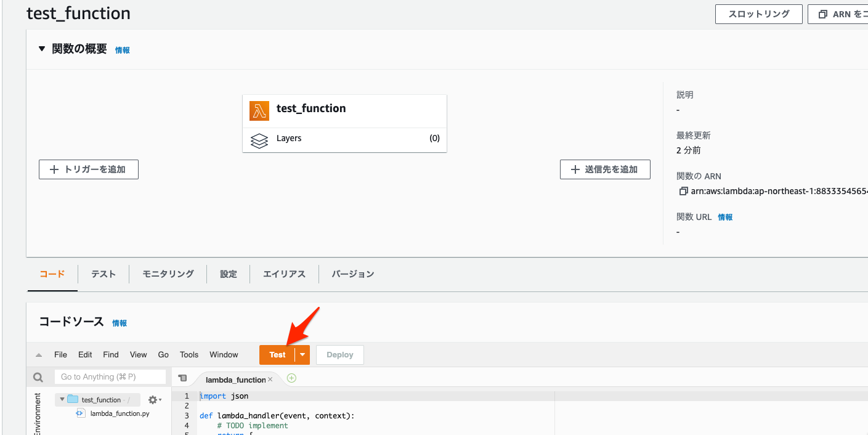Open the gear settings icon beside test_function folder
The width and height of the screenshot is (868, 435).
point(152,399)
